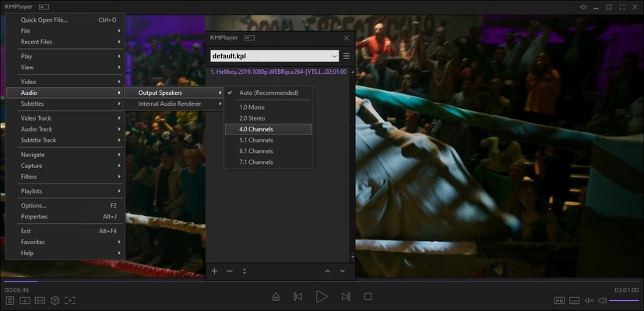Seek on the video progress bar
Viewport: 644px width, 311px height.
(x=322, y=281)
